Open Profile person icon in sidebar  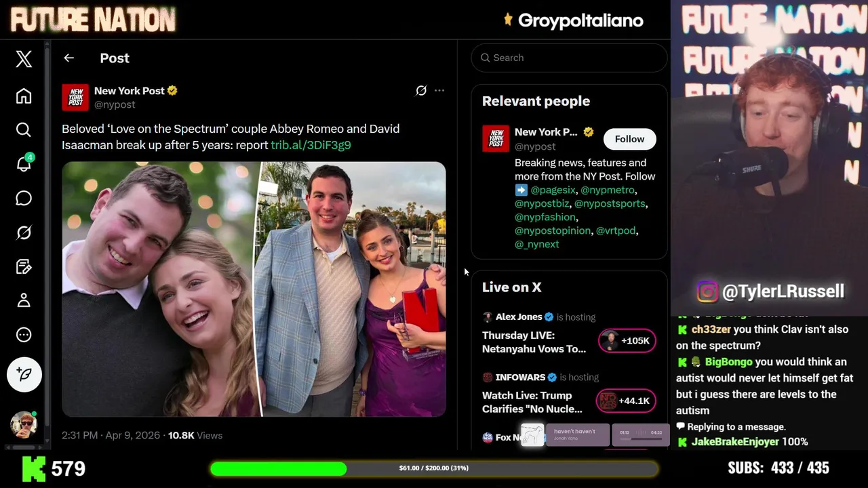[24, 300]
